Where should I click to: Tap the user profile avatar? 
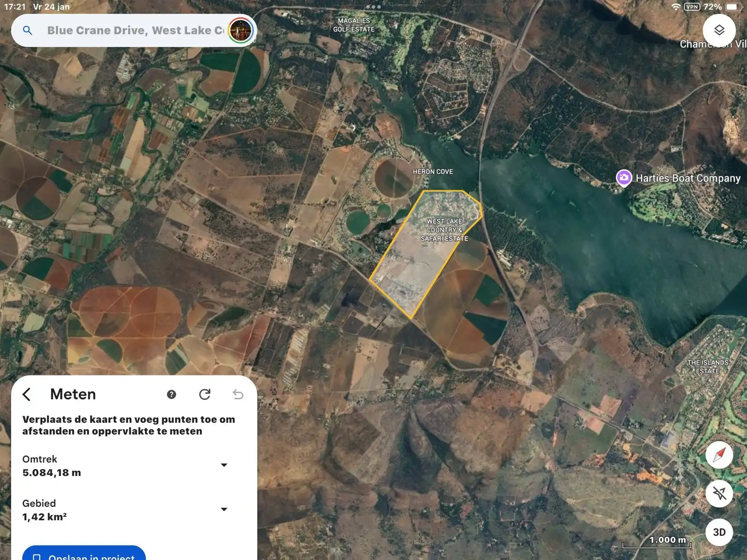(x=240, y=31)
